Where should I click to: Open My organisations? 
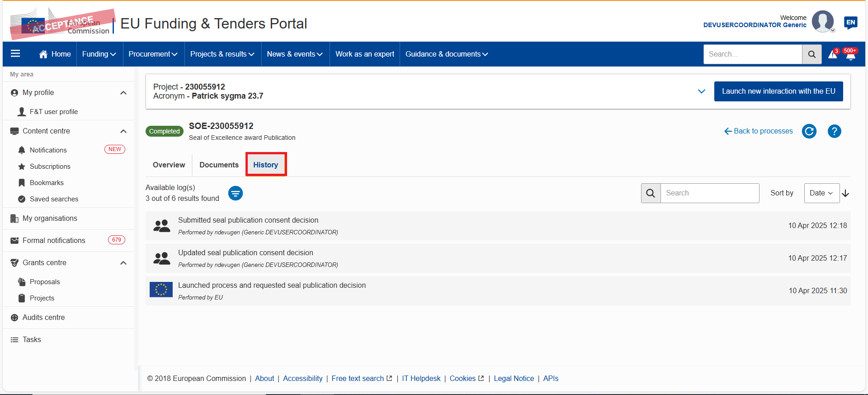pos(50,219)
